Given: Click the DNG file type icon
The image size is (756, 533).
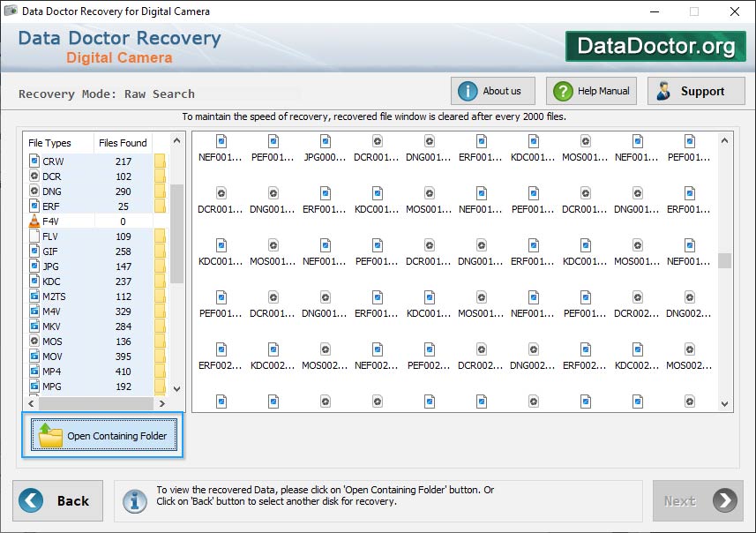Looking at the screenshot, I should click(x=34, y=191).
